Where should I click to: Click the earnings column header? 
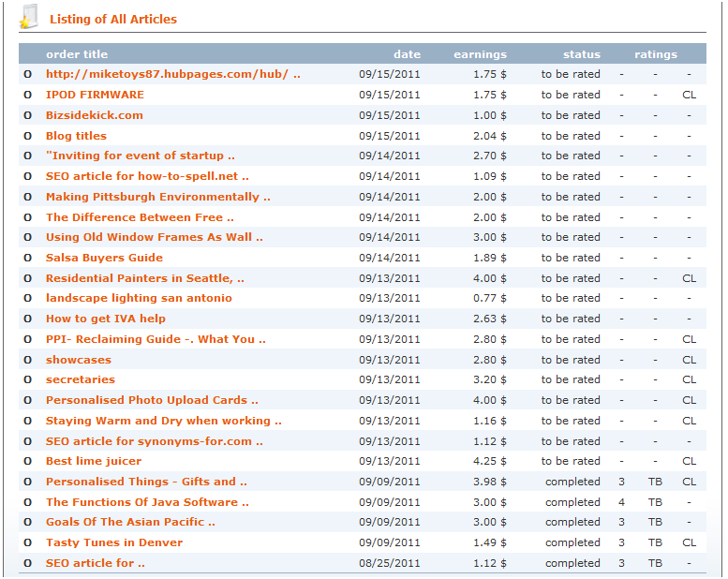point(480,54)
